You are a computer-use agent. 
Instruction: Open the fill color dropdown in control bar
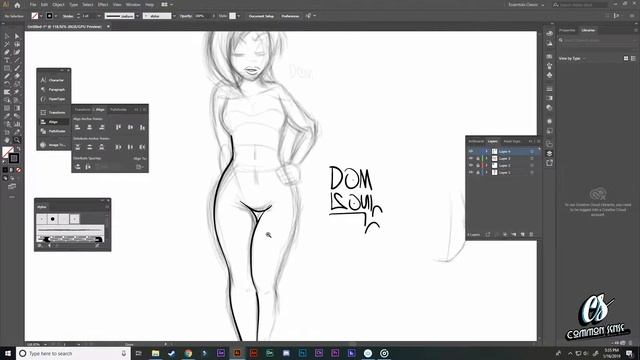point(41,16)
